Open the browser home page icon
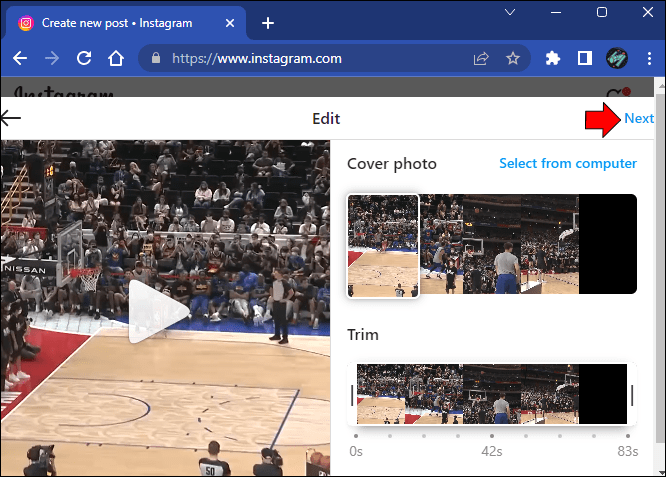Screen dimensions: 666x477 [116, 58]
